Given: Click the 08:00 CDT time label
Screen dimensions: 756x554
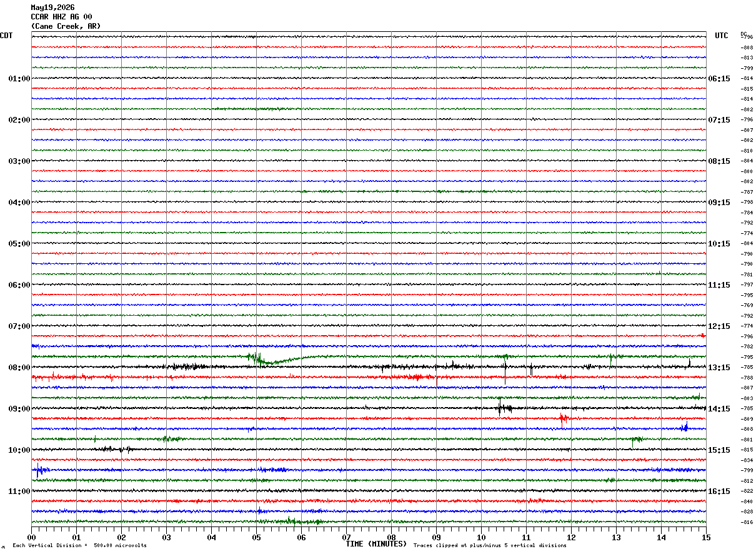Looking at the screenshot, I should pyautogui.click(x=19, y=368).
